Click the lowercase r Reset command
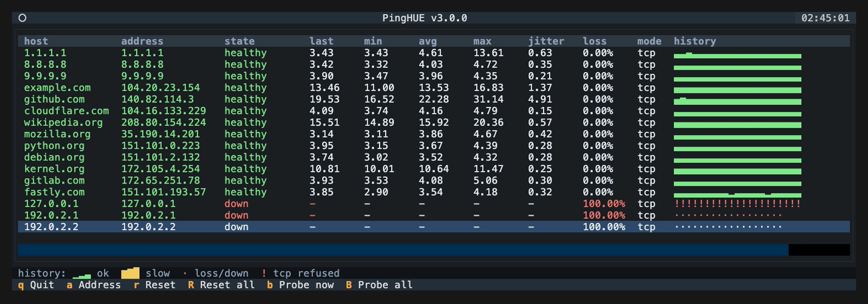The width and height of the screenshot is (868, 304). [155, 285]
